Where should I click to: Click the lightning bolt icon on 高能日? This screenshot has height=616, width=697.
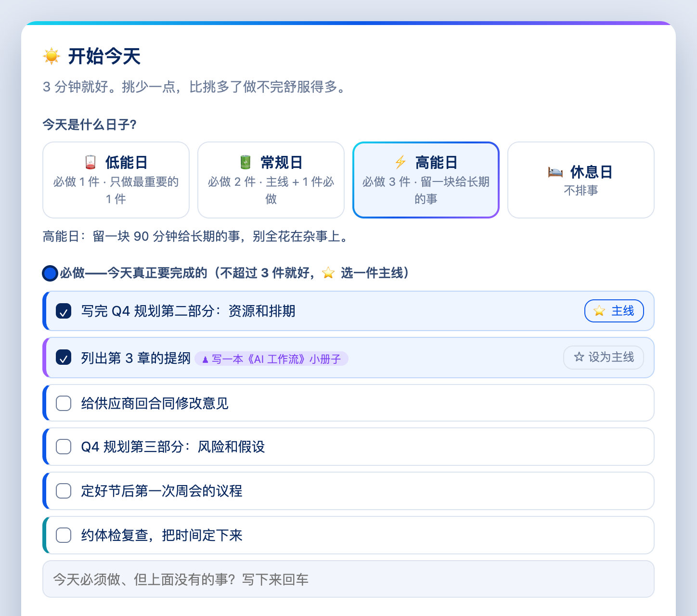click(400, 162)
